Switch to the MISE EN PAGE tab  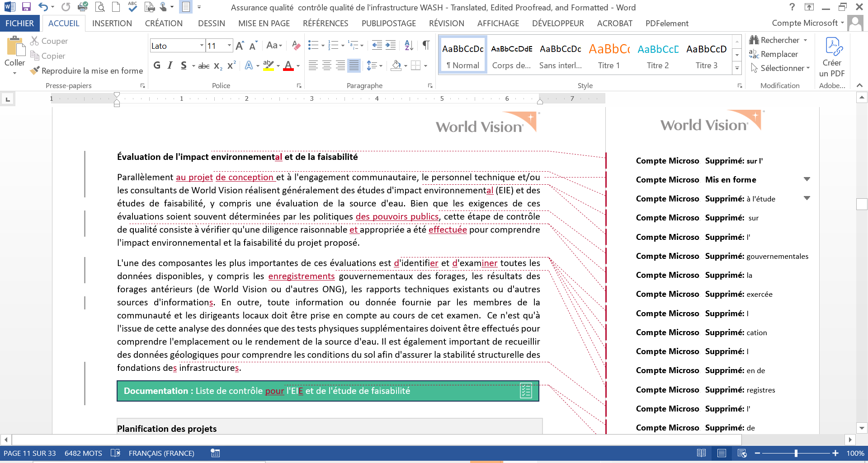[264, 23]
